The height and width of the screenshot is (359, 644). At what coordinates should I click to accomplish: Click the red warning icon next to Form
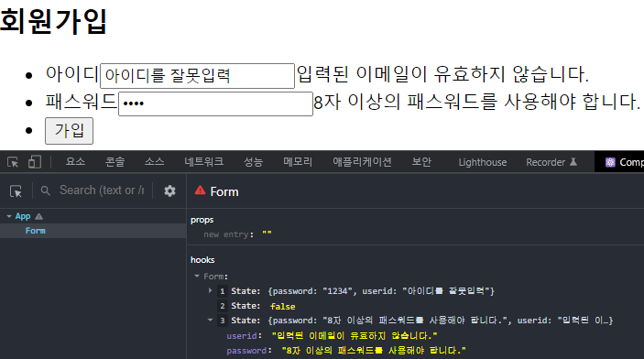pos(200,190)
